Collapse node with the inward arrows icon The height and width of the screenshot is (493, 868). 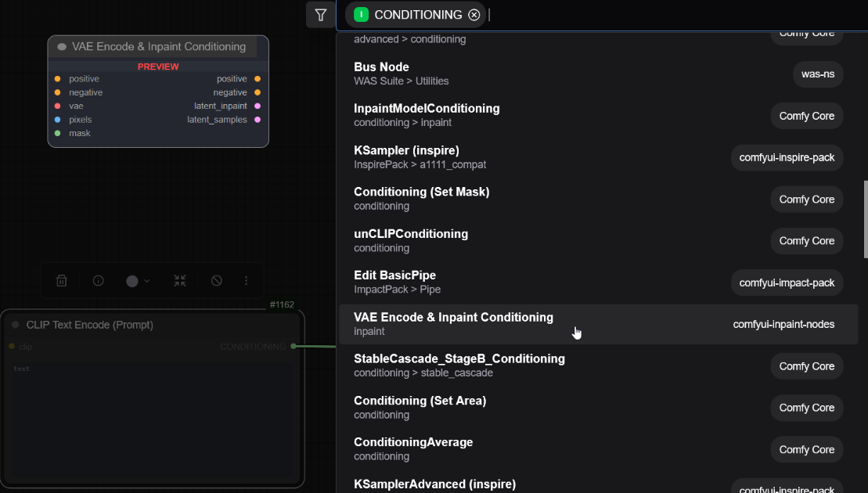click(180, 281)
